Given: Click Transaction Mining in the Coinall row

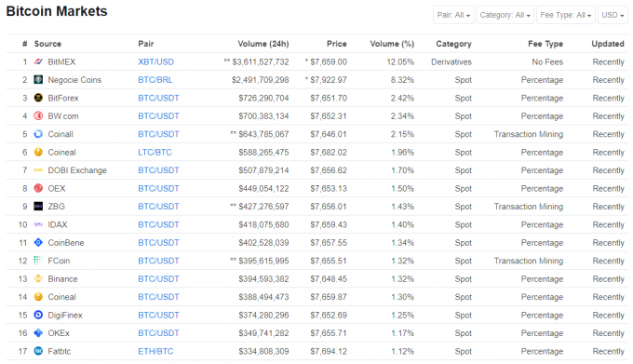Looking at the screenshot, I should click(529, 134).
